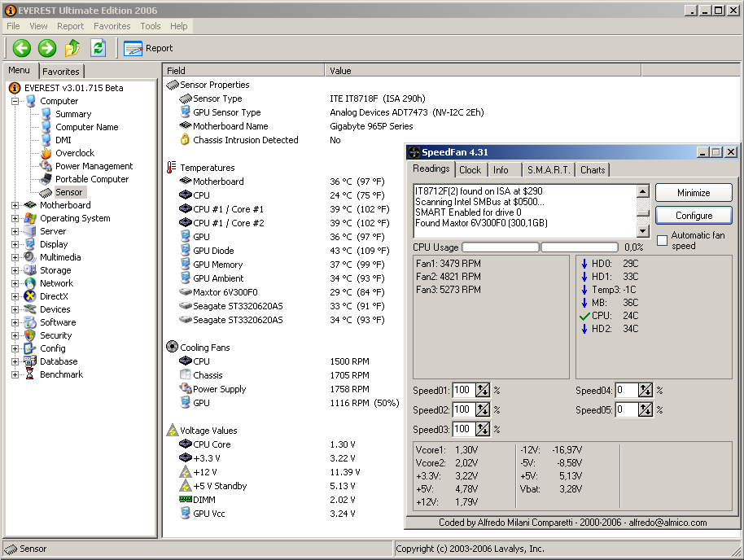The image size is (744, 560).
Task: Open the Charts tab in SpeedFan
Action: coord(593,170)
